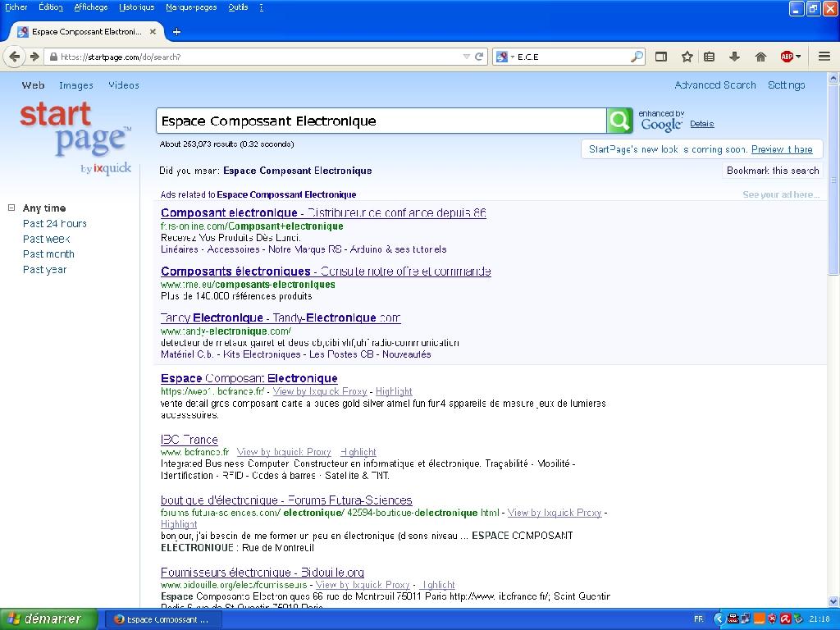Viewport: 840px width, 630px height.
Task: Open the Espace Composant Electronique result
Action: pos(249,379)
